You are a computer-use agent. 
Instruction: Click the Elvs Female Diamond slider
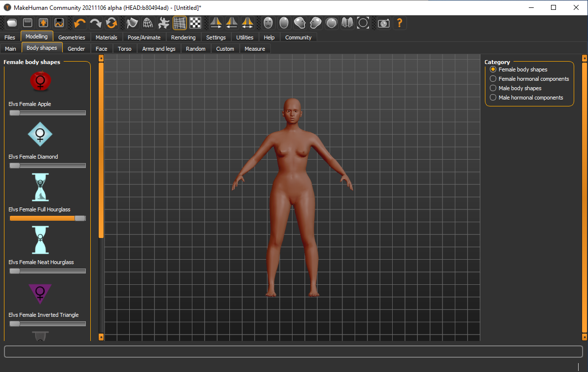tap(47, 166)
